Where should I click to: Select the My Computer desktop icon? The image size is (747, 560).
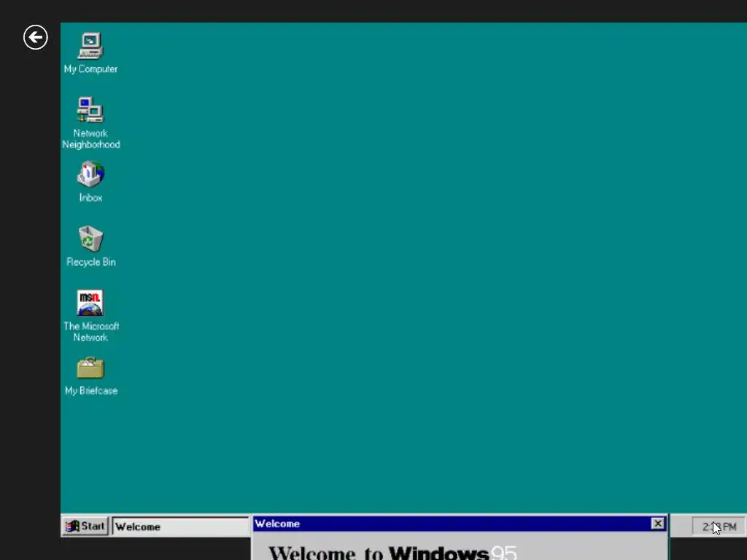pos(90,46)
